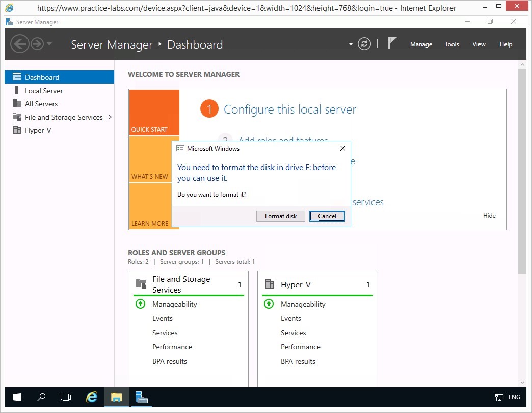Click Server Manager taskbar icon
This screenshot has width=532, height=413.
[x=141, y=397]
